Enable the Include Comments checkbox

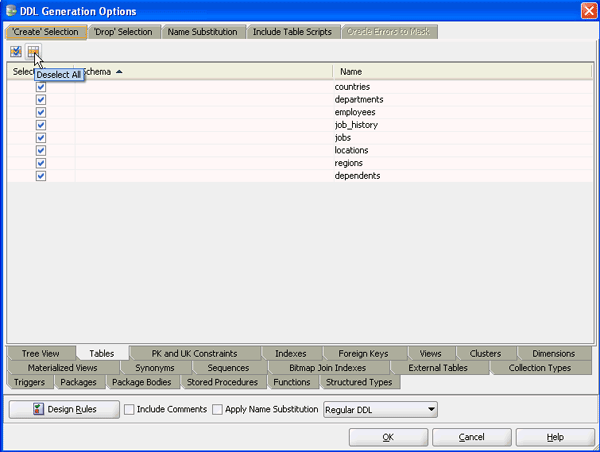[129, 410]
